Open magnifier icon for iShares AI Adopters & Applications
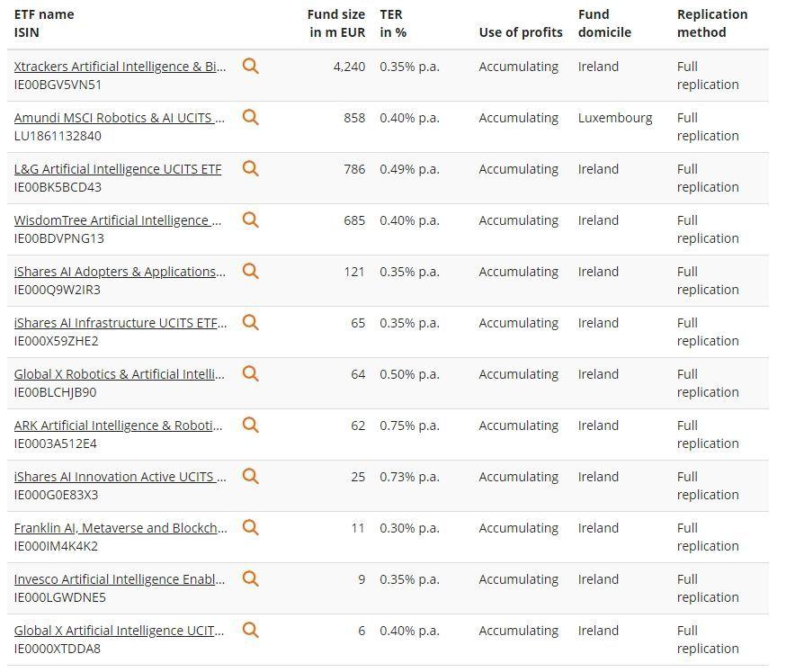 coord(251,270)
